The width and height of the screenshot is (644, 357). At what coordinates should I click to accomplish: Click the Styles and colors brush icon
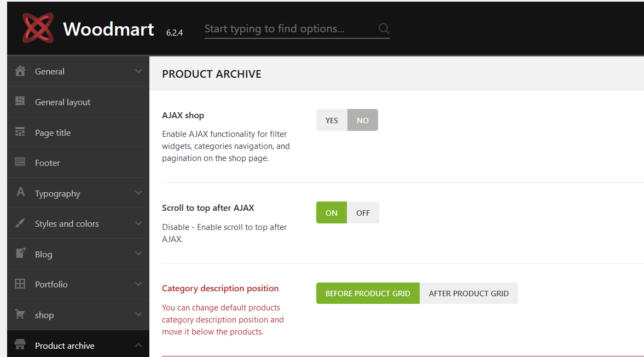pyautogui.click(x=20, y=223)
